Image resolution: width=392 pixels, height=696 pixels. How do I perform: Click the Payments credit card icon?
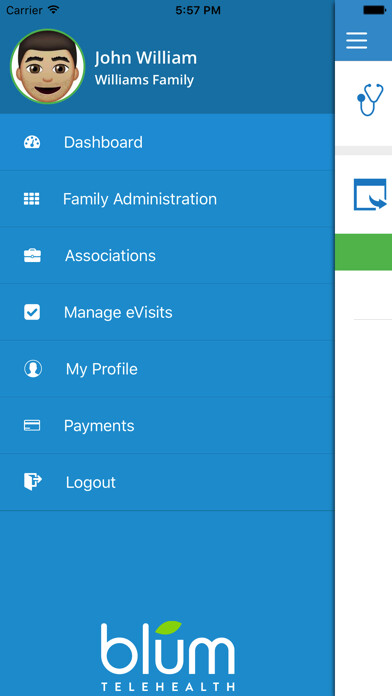click(x=32, y=426)
